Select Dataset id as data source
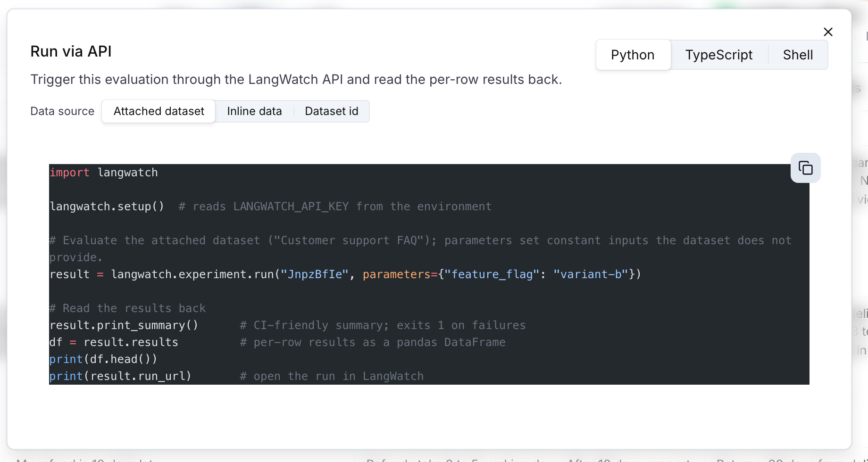Viewport: 868px width, 462px height. pos(332,111)
